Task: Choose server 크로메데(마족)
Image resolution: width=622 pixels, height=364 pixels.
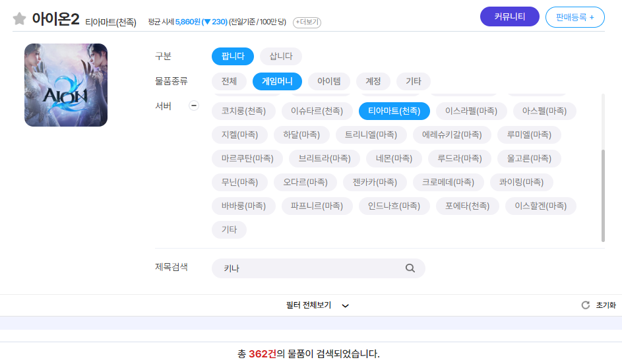Action: [x=449, y=183]
